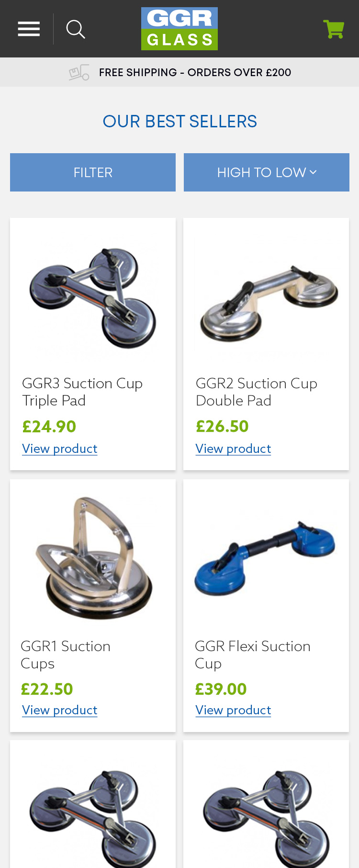Open the GGR2 Suction Cup Double Pad image

[x=267, y=296]
